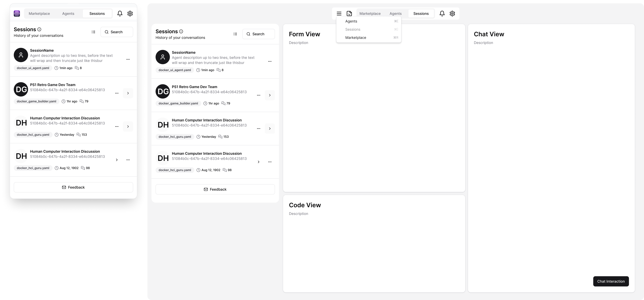This screenshot has height=300, width=644.
Task: Select Agents from the open dropdown menu
Action: tap(351, 21)
